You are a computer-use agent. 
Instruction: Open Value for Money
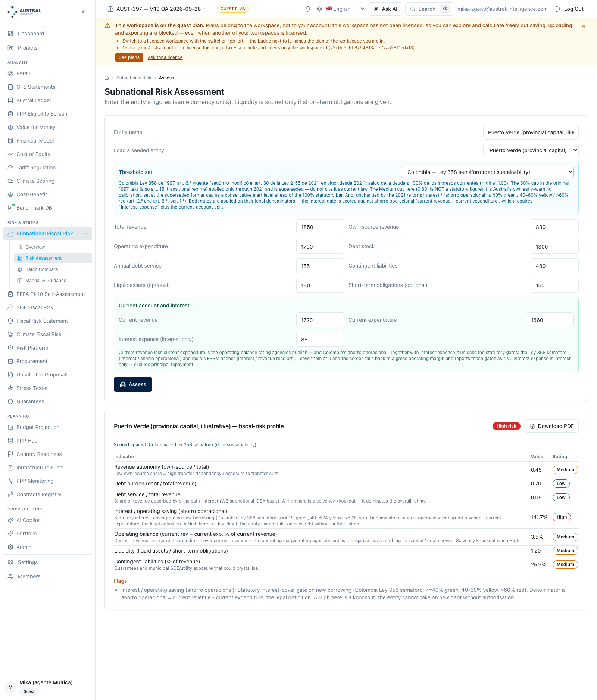tap(48, 127)
